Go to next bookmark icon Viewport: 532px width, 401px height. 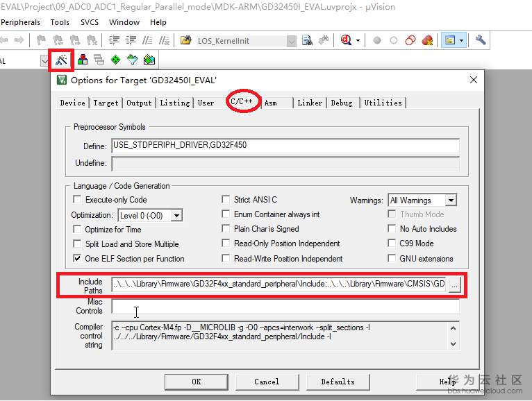[74, 40]
